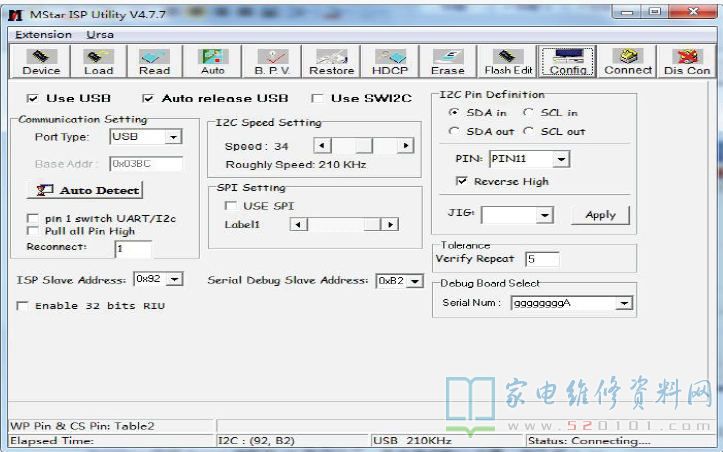Choose the SCL out radio button
The width and height of the screenshot is (723, 452).
pyautogui.click(x=528, y=131)
